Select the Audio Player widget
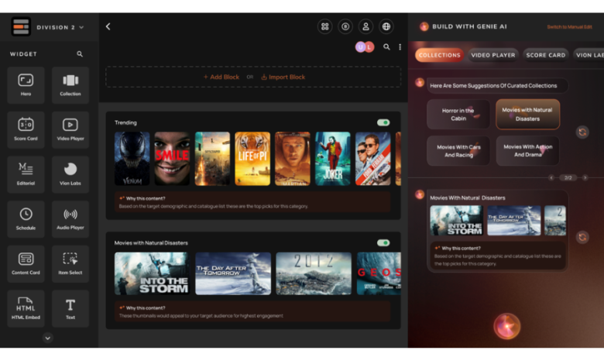Screen dimensions: 604x364 point(70,219)
